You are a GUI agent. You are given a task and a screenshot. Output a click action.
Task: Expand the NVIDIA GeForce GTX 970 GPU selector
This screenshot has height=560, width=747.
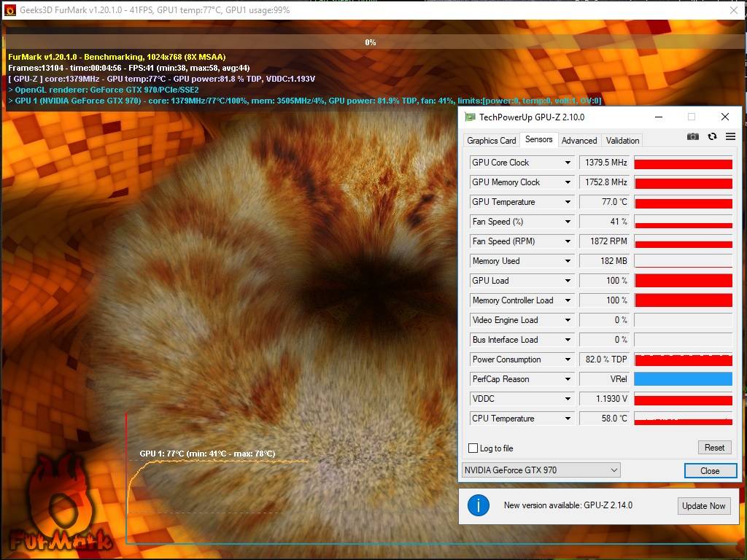541,470
